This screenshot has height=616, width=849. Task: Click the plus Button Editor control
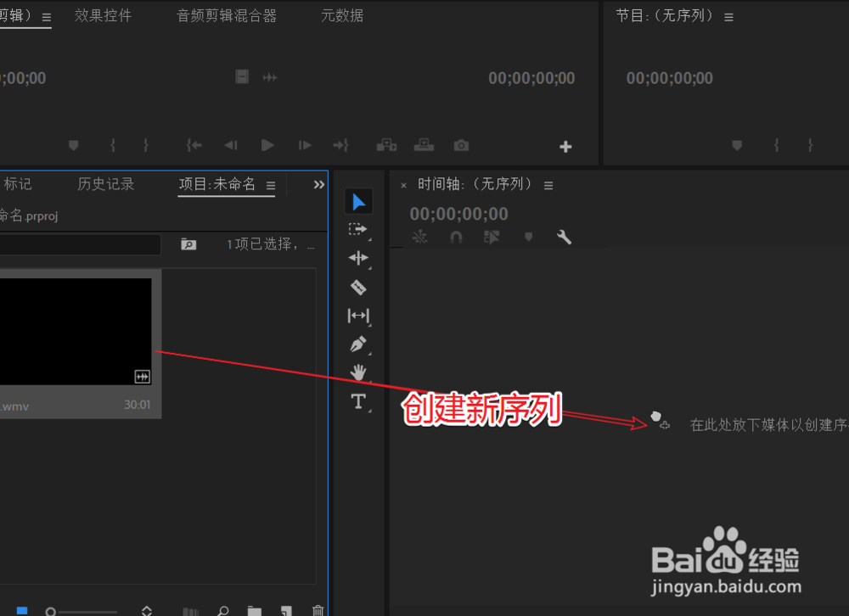(x=565, y=146)
